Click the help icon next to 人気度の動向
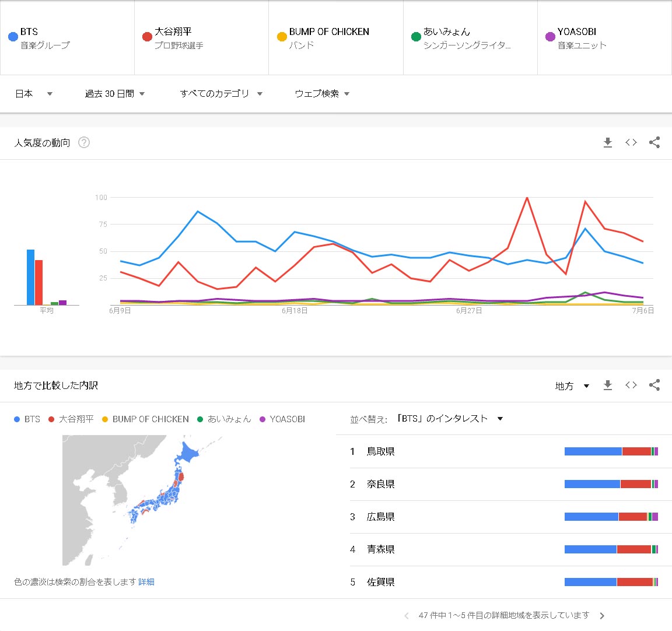The height and width of the screenshot is (631, 672). coord(84,142)
